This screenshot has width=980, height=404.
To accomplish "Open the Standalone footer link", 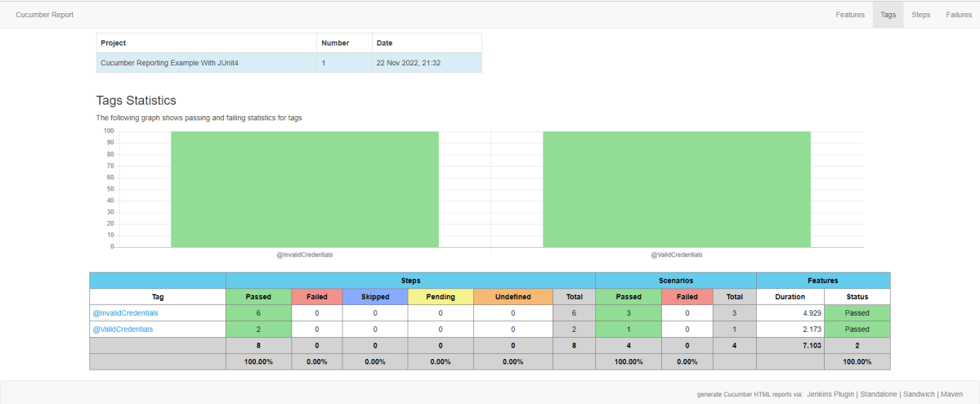I will click(x=879, y=394).
